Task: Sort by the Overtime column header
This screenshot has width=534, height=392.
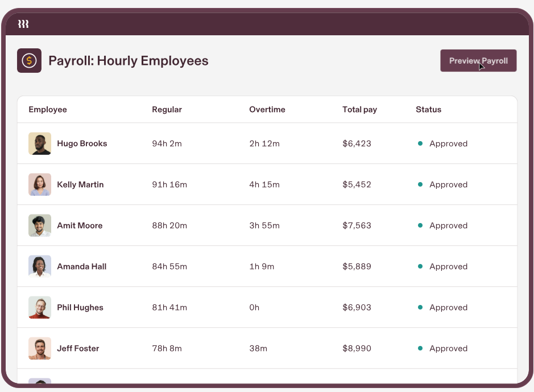Action: tap(267, 109)
